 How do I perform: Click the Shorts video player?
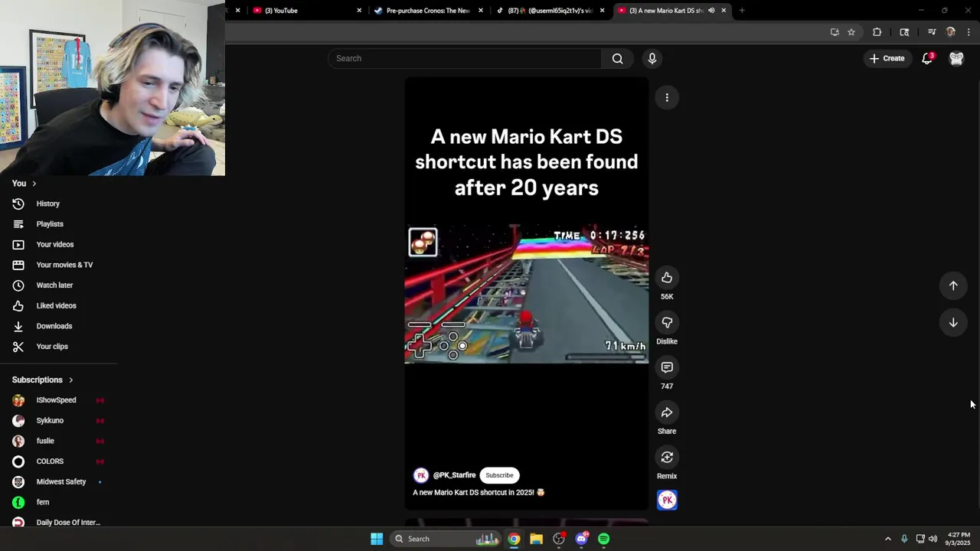point(527,294)
